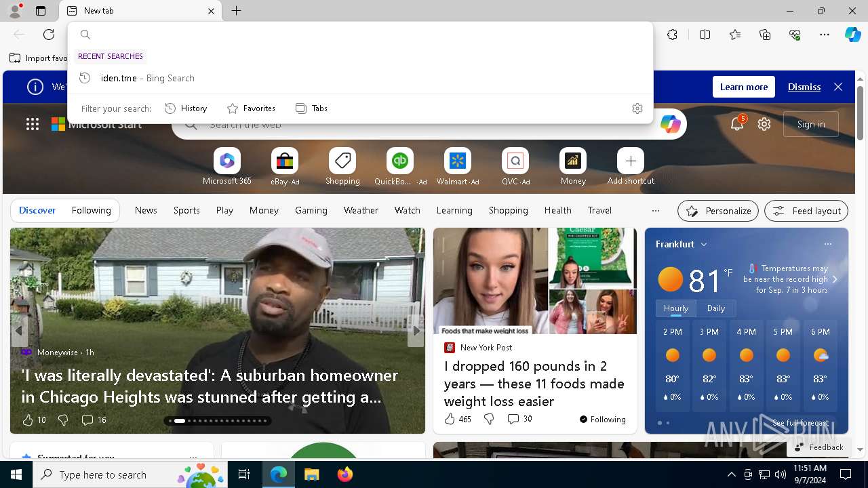Viewport: 868px width, 488px height.
Task: Open weather card options ellipsis
Action: pos(827,244)
